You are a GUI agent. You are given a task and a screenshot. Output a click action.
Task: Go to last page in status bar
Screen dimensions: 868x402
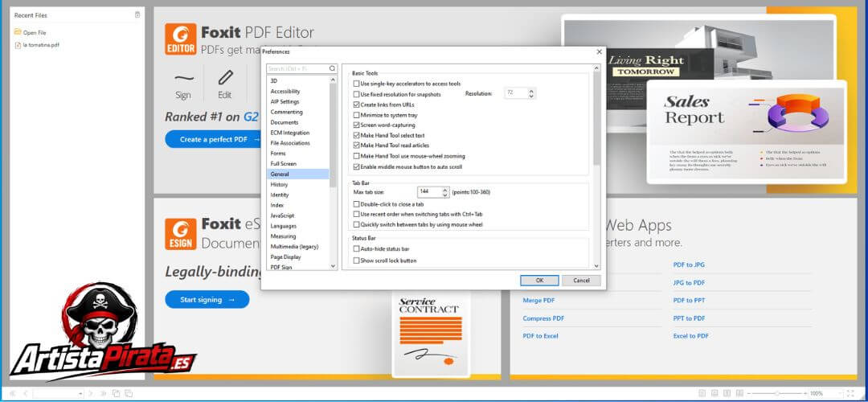pyautogui.click(x=103, y=394)
